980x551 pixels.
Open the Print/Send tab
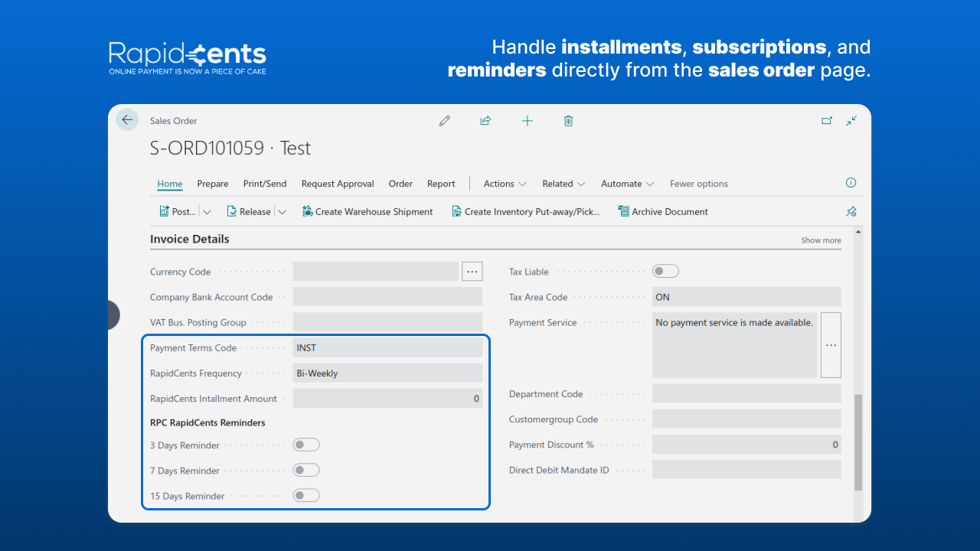[x=265, y=184]
